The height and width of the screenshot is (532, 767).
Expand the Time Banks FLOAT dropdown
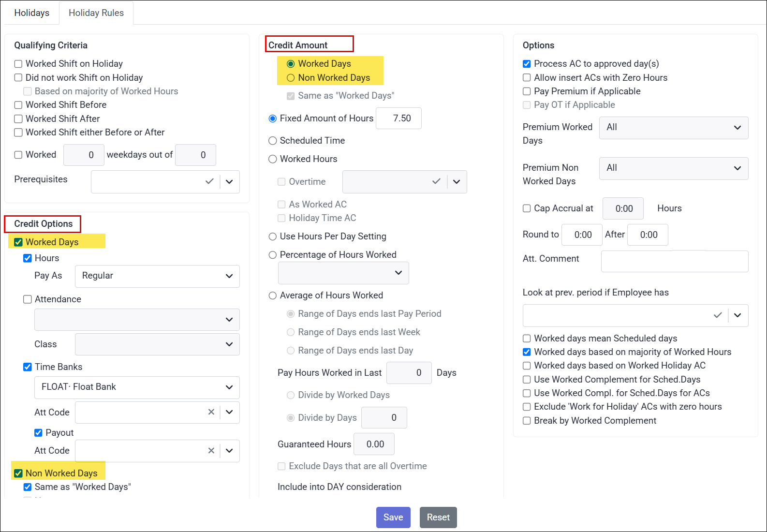coord(137,387)
